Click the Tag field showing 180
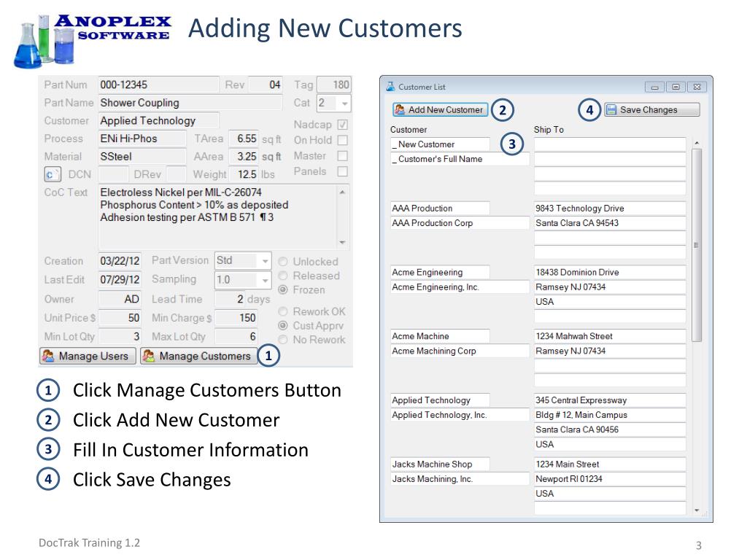The image size is (747, 560). [334, 85]
